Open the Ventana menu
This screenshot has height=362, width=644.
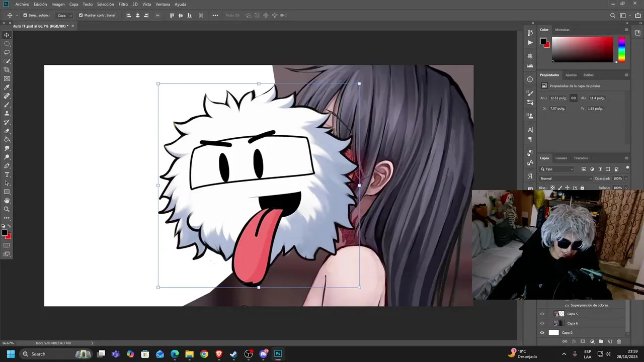pos(163,4)
